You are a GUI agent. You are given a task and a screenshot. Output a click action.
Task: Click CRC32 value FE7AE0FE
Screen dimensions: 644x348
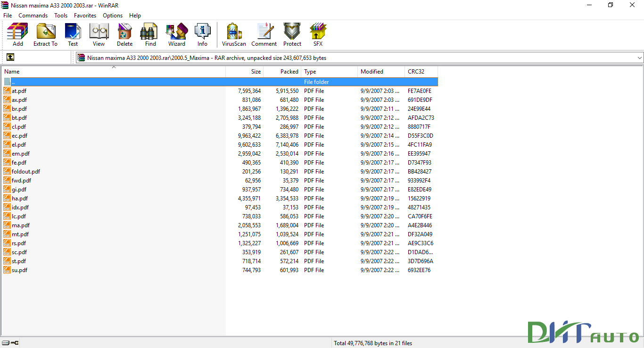point(420,91)
